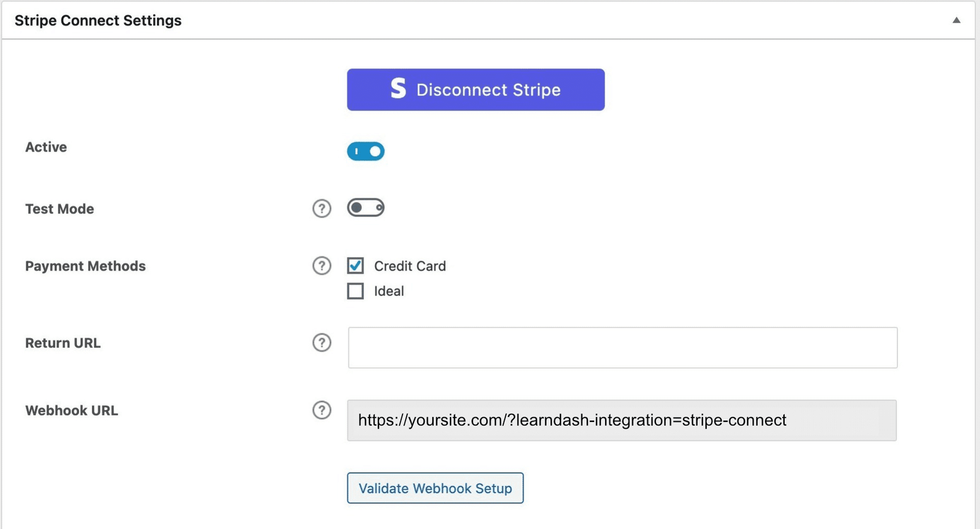980x529 pixels.
Task: Show help for Webhook URL
Action: coord(322,410)
